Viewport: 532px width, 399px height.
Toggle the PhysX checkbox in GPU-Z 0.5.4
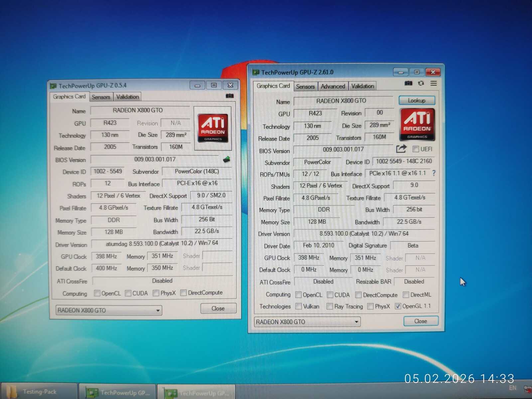(x=156, y=293)
